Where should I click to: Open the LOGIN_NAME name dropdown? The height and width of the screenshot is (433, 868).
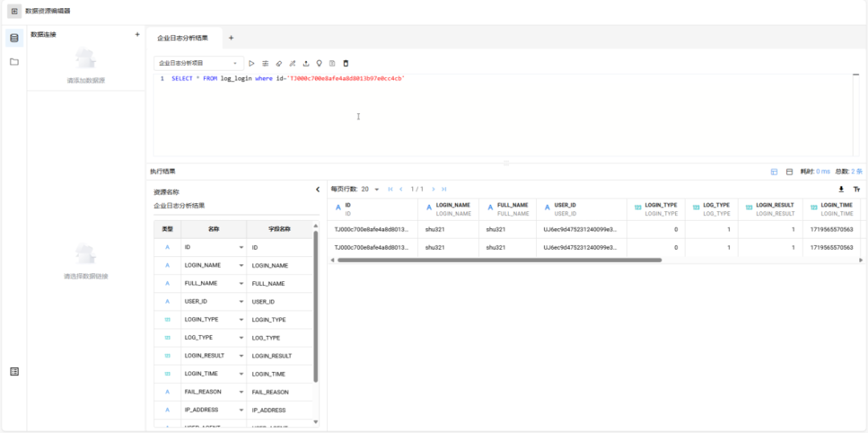point(241,265)
